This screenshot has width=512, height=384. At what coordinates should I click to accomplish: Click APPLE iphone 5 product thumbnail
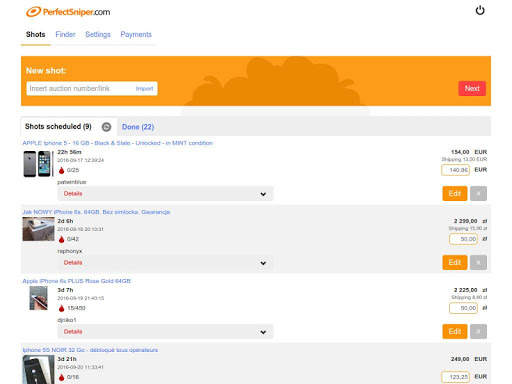38,164
